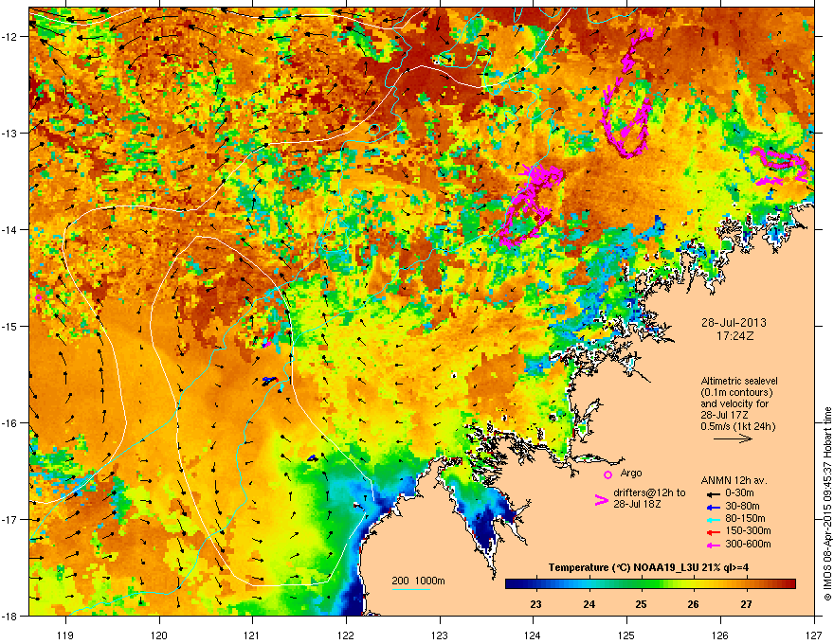
Task: Click the '0.5m/s (1kt 24h)' text
Action: click(738, 426)
